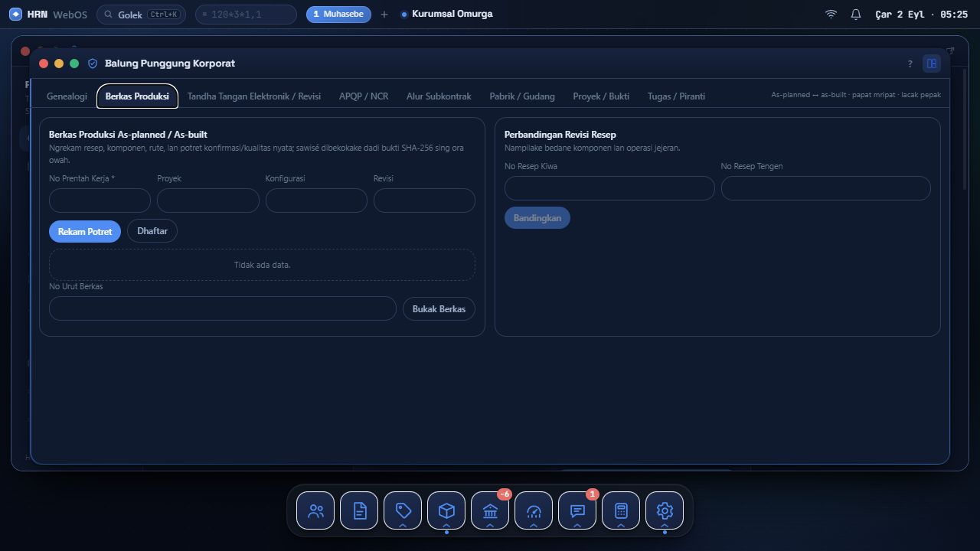The height and width of the screenshot is (551, 980).
Task: Click the No Resep Kiwa input field
Action: point(609,188)
